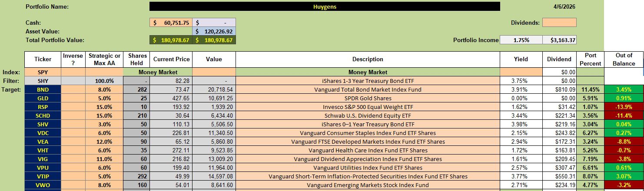
Task: Click the iShares 1-3 Year Treasury description
Action: [x=368, y=81]
